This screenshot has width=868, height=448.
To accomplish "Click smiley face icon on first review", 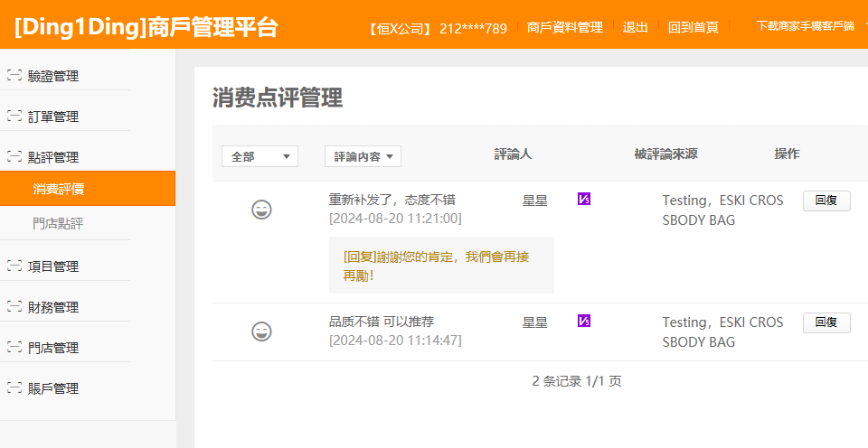I will pyautogui.click(x=261, y=210).
